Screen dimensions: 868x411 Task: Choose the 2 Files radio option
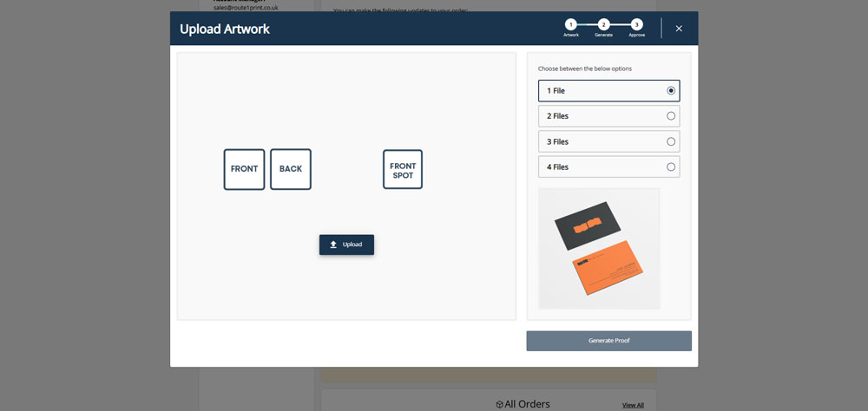coord(670,116)
